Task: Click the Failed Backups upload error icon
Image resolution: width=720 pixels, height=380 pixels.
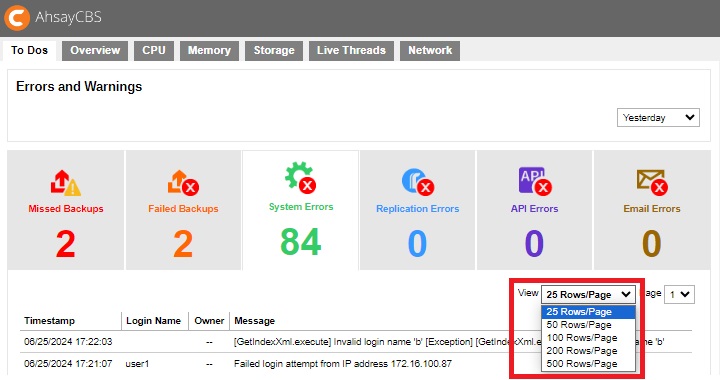Action: click(183, 183)
